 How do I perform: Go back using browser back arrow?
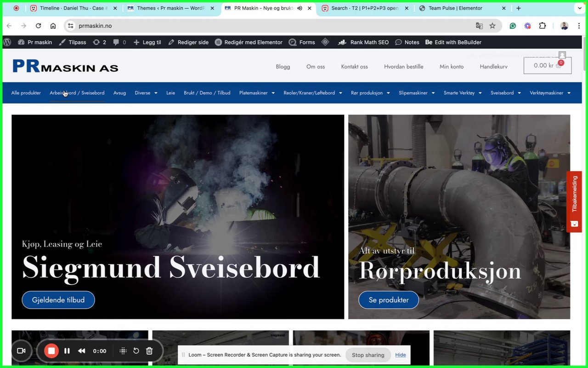[x=9, y=26]
